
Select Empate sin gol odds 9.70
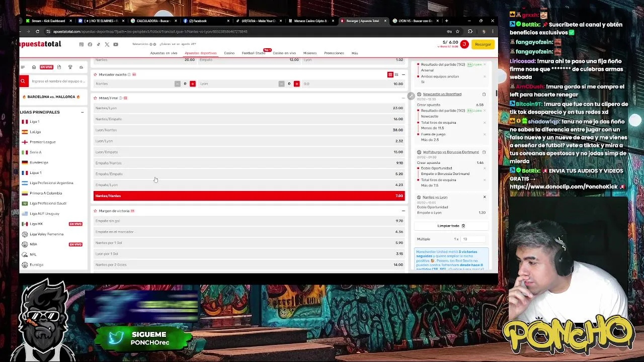249,221
